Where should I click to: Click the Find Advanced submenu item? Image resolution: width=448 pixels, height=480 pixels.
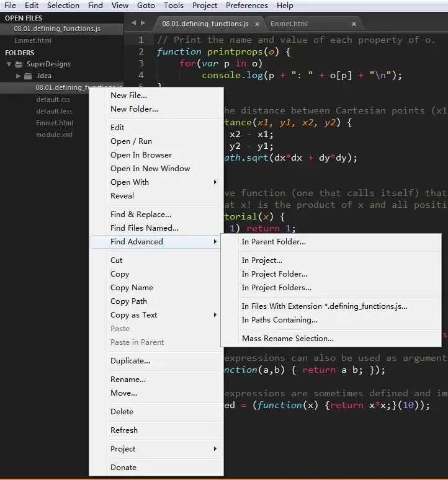point(156,241)
